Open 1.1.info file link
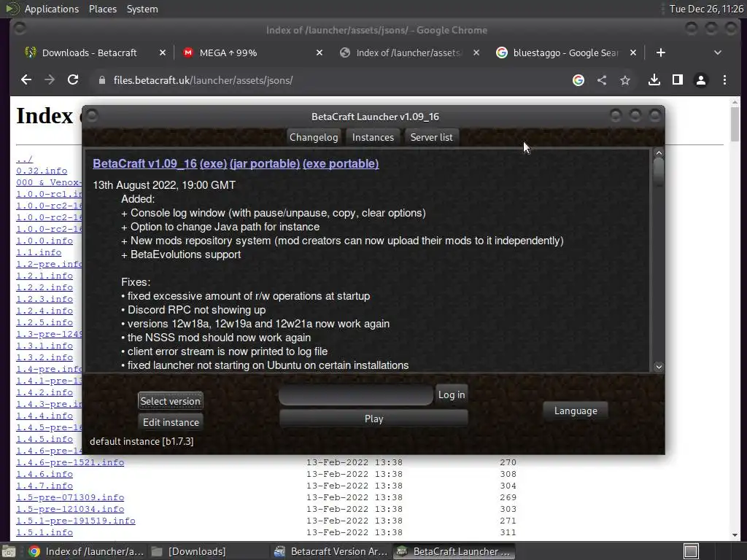Image resolution: width=747 pixels, height=560 pixels. tap(39, 252)
